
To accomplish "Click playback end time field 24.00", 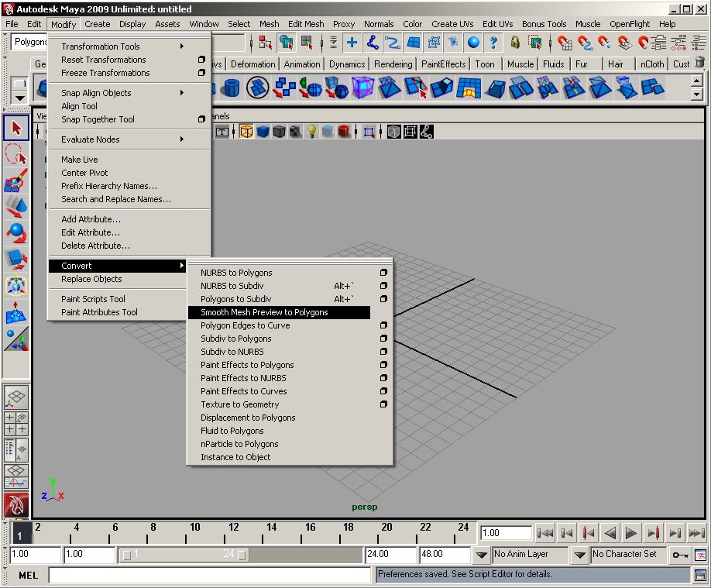I will tap(390, 555).
